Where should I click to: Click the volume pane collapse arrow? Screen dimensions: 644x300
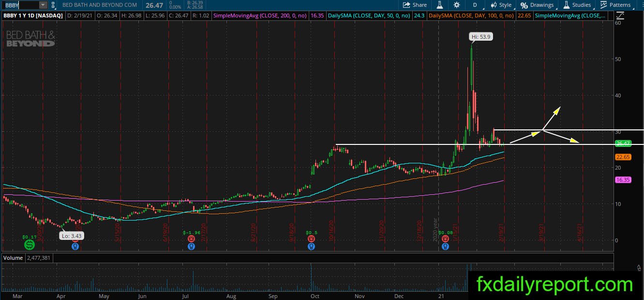pyautogui.click(x=639, y=267)
